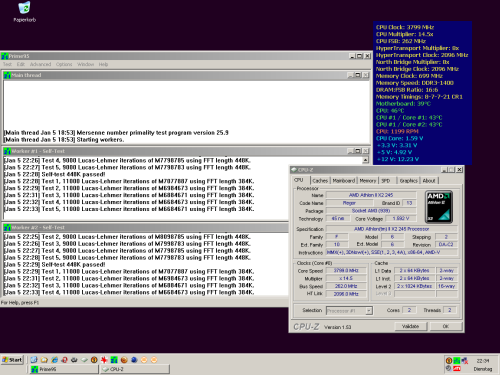Switch to CPU-Z taskbar button
The image size is (500, 375).
[135, 369]
